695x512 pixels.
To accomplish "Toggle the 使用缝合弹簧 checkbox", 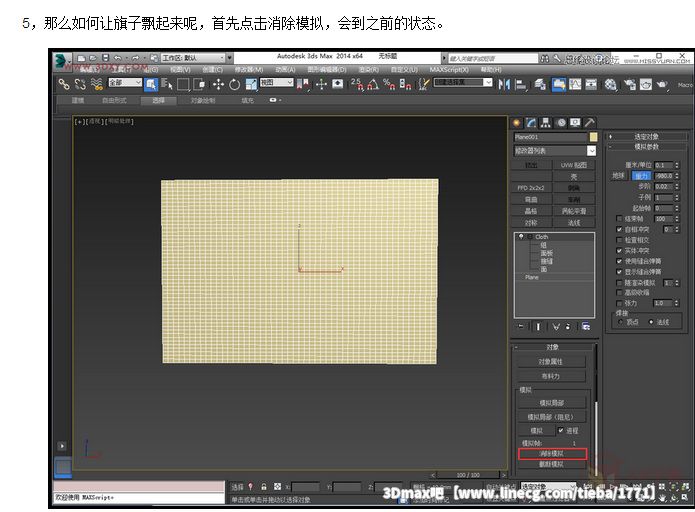I will pos(619,261).
